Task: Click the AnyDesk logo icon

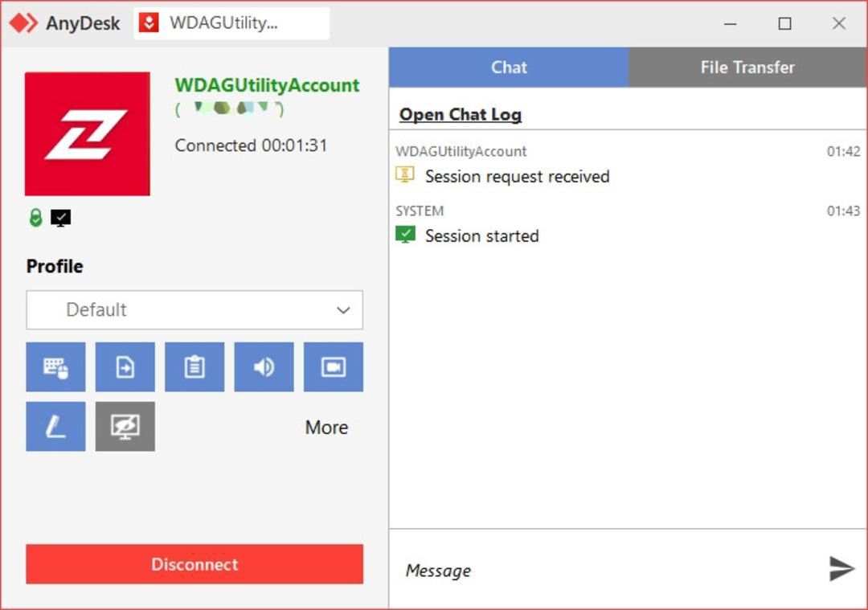Action: coord(23,23)
